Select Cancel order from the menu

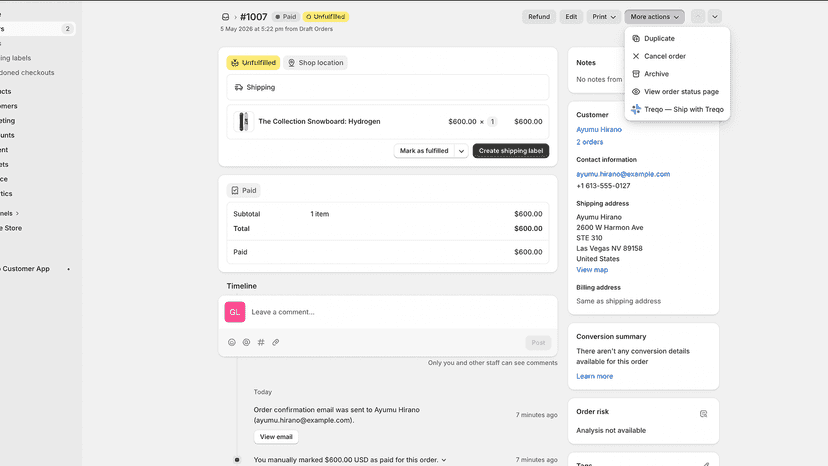678,56
